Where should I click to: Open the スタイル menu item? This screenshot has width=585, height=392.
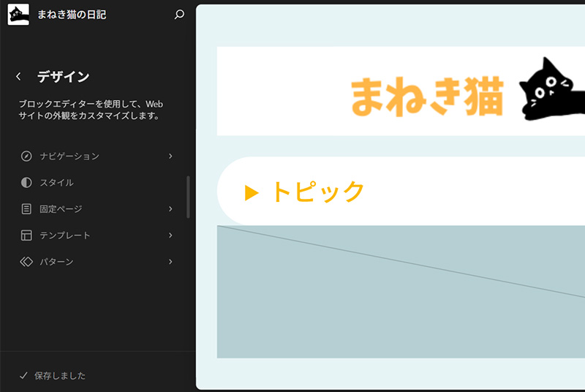point(57,182)
